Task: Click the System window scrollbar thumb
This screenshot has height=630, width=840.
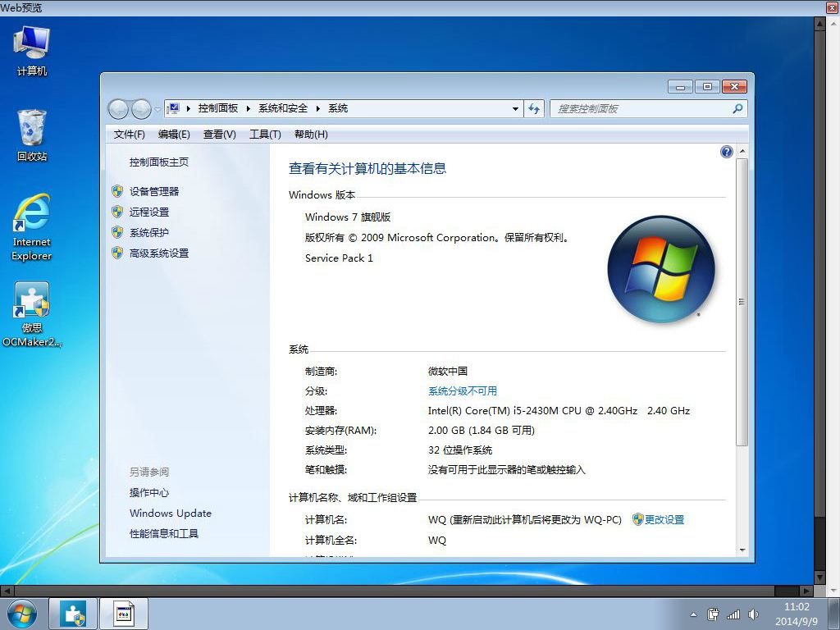Action: 742,302
